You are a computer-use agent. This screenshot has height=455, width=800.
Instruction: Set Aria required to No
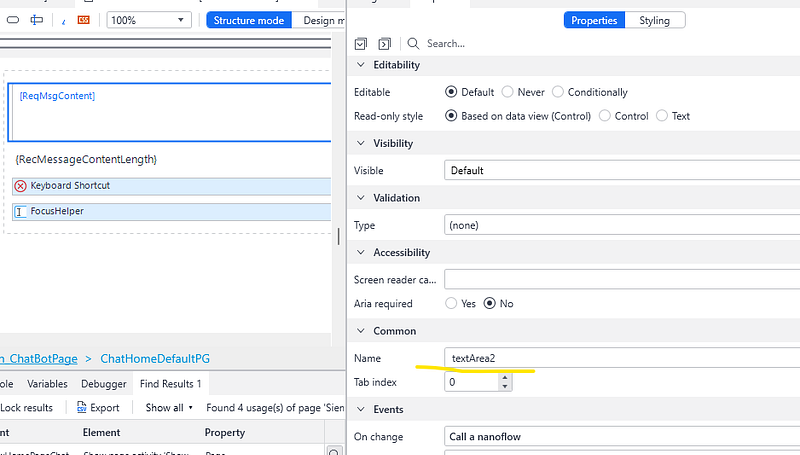(x=489, y=304)
